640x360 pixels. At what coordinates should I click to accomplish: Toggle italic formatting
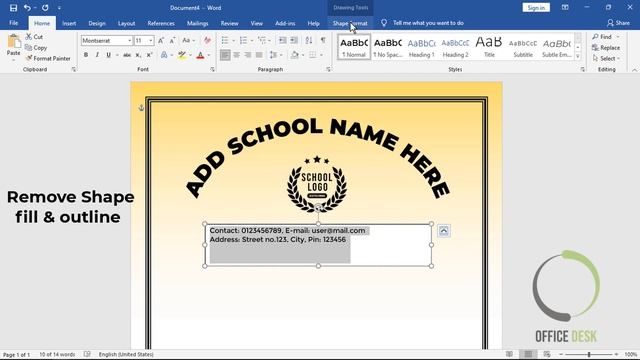pos(97,55)
